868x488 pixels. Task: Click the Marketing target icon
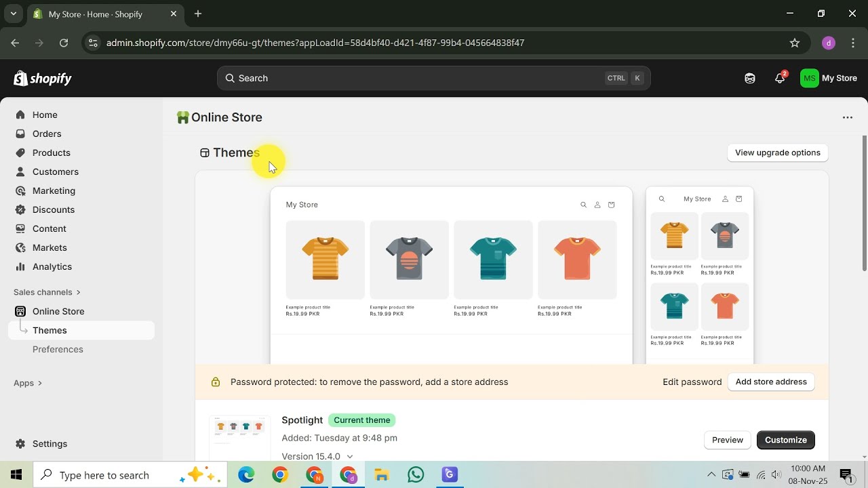click(x=20, y=190)
